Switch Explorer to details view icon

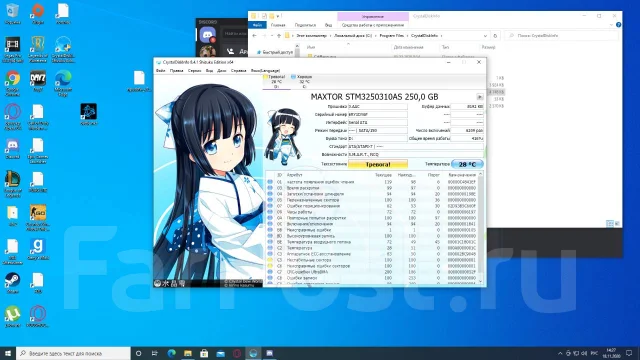[609, 223]
